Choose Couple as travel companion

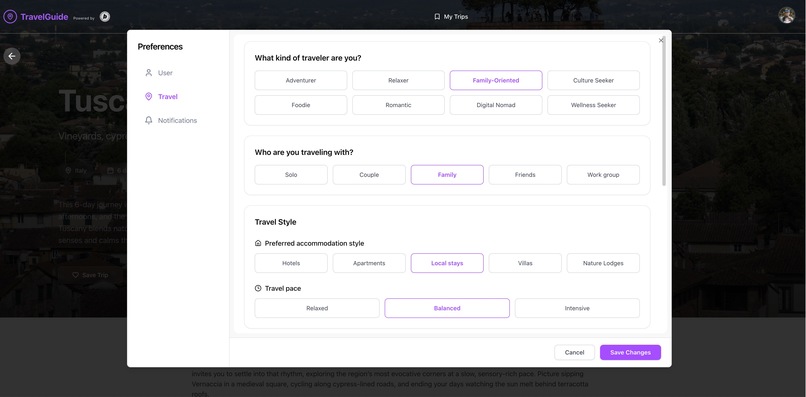point(369,175)
